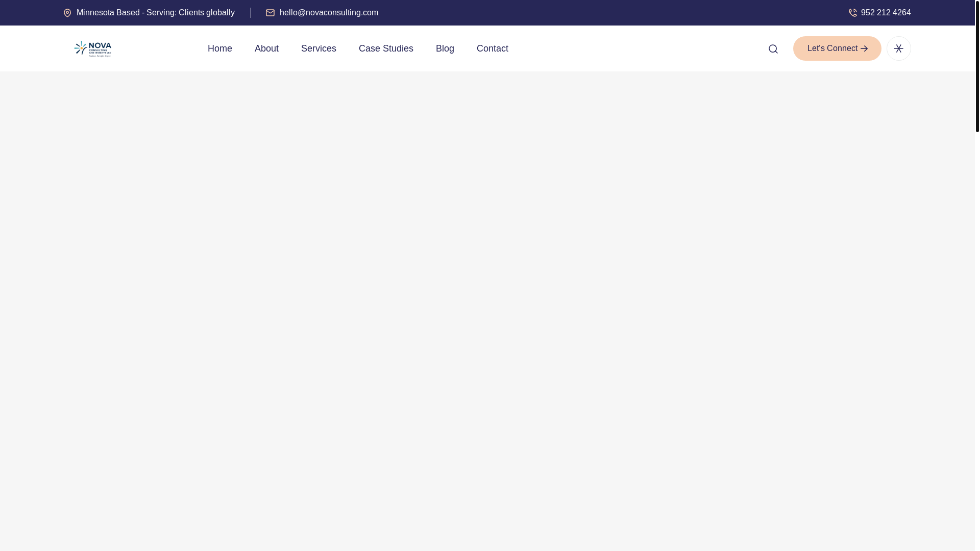The height and width of the screenshot is (551, 980).
Task: Open the About page
Action: point(266,48)
